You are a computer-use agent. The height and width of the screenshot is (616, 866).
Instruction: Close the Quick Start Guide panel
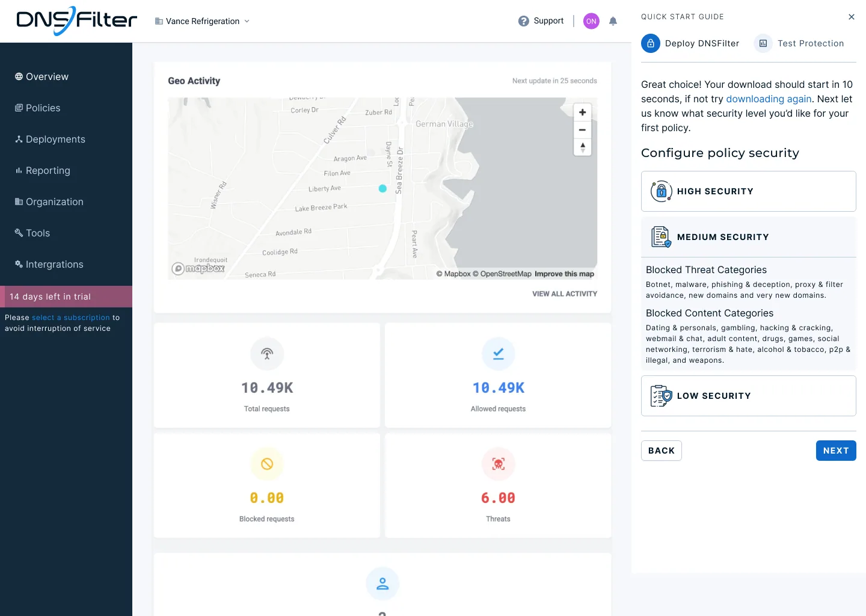(x=852, y=17)
